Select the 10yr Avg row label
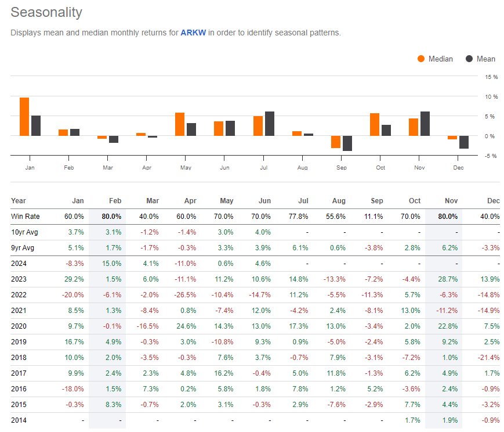This screenshot has width=504, height=432. [x=26, y=232]
